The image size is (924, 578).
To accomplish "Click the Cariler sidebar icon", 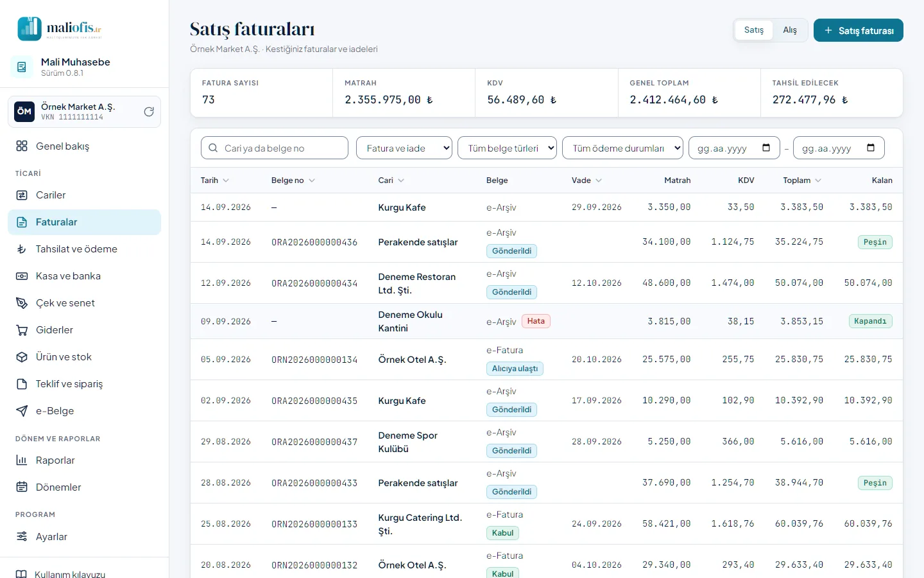I will tap(22, 195).
